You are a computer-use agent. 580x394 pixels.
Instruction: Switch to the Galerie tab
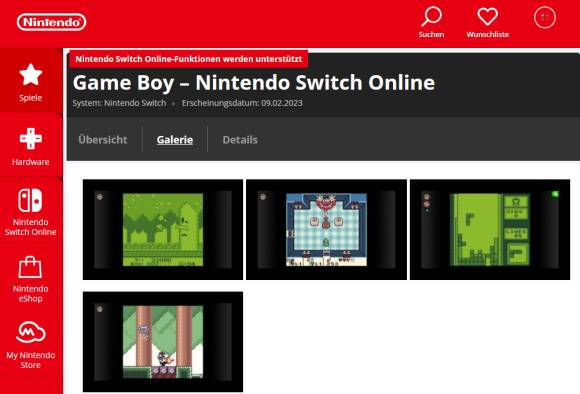(175, 139)
